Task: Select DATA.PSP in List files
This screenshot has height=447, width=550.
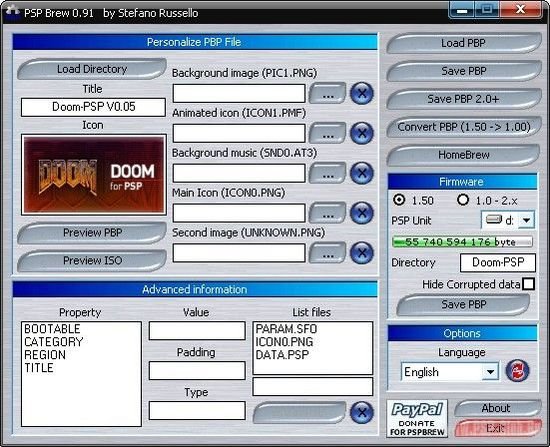Action: [x=282, y=355]
